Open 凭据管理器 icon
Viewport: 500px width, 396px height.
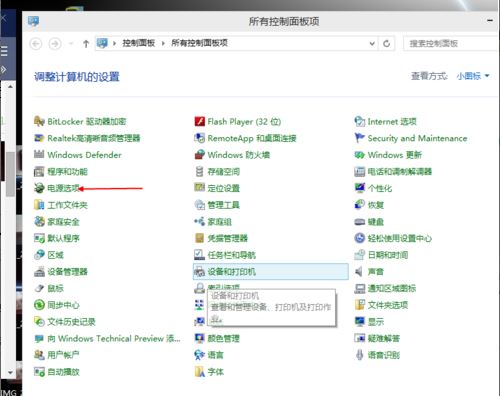click(199, 238)
